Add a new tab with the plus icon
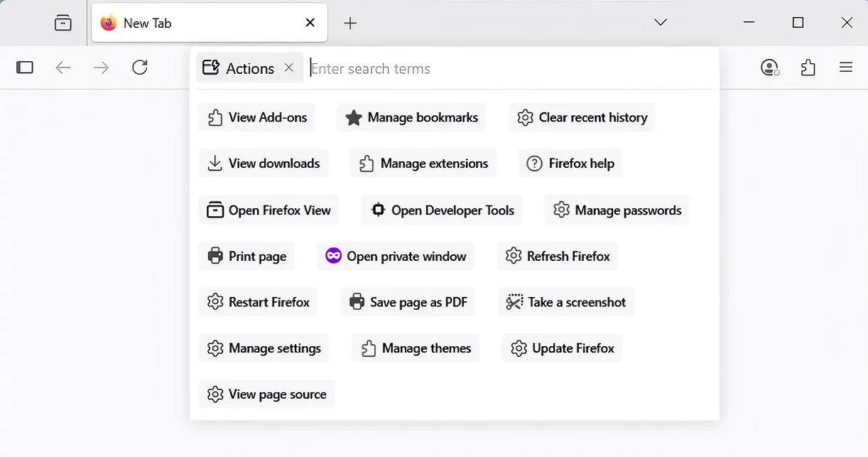This screenshot has width=868, height=457. (349, 23)
